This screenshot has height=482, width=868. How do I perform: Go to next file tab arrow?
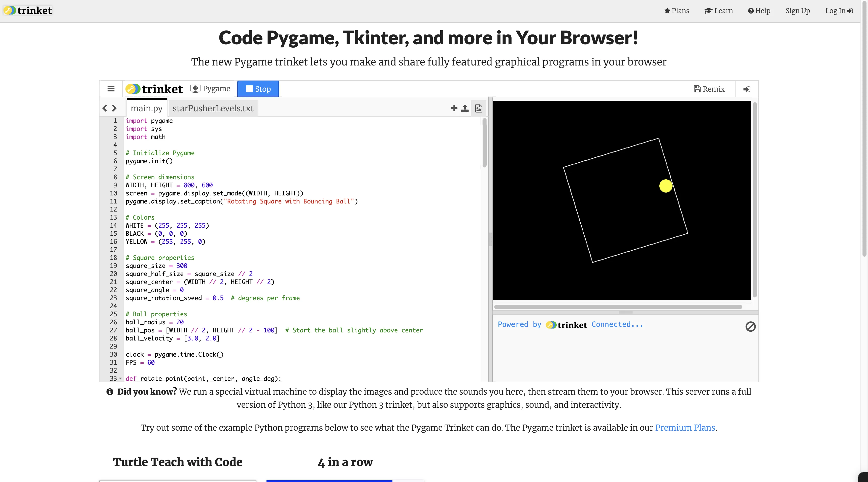click(114, 108)
